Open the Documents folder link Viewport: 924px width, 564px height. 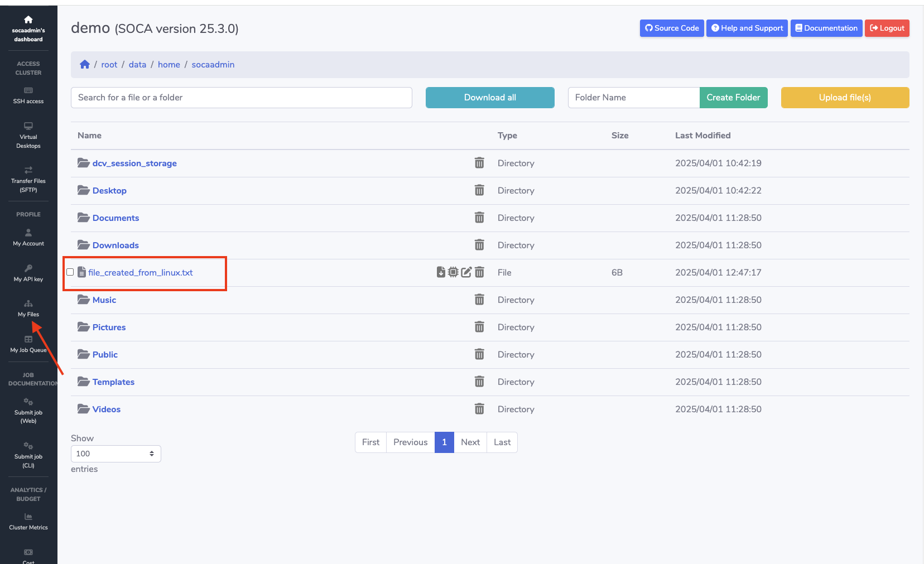point(116,218)
